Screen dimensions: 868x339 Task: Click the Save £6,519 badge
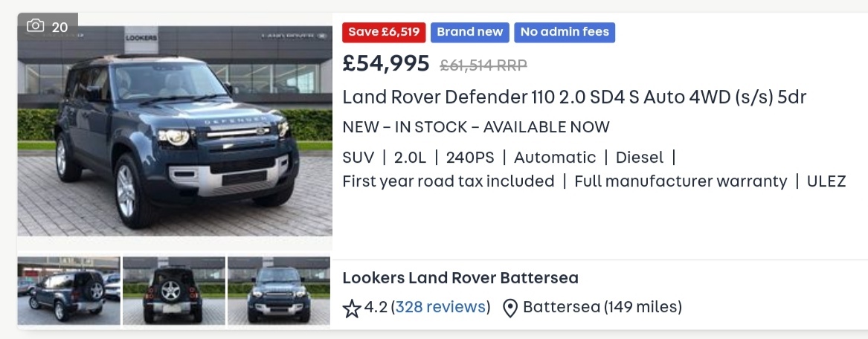click(x=385, y=32)
